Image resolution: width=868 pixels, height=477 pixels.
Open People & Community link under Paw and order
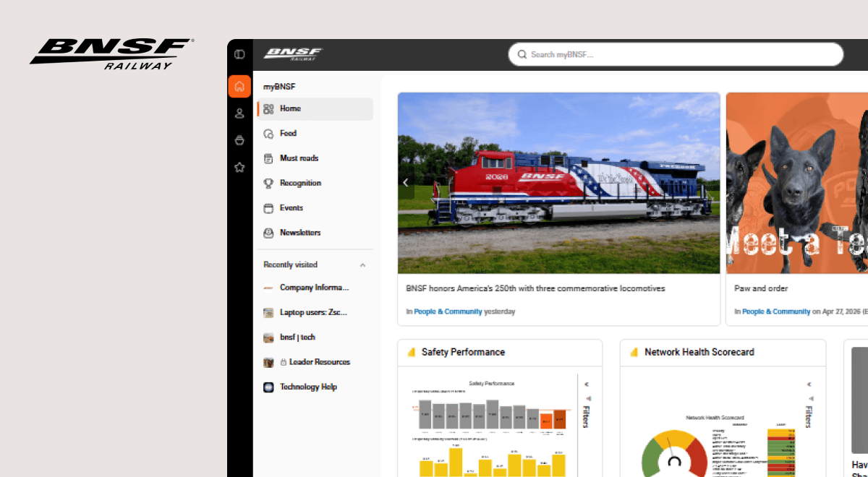pyautogui.click(x=776, y=311)
